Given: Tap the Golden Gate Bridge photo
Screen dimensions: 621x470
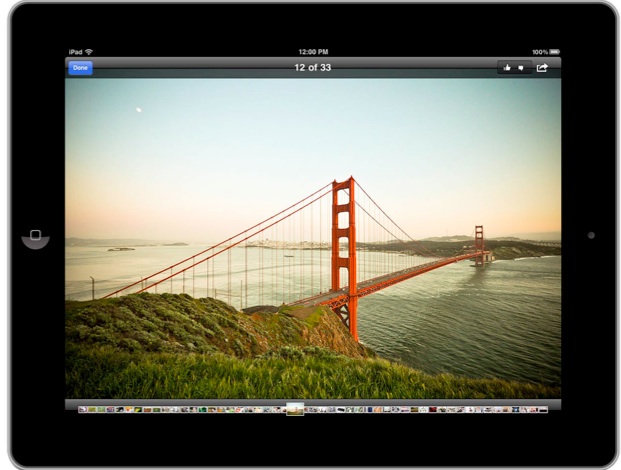Looking at the screenshot, I should 312,240.
